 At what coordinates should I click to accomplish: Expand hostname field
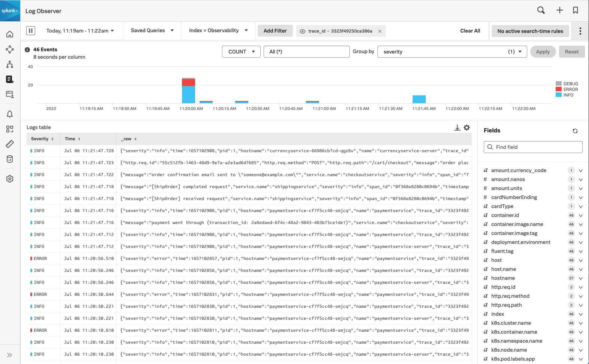point(581,278)
